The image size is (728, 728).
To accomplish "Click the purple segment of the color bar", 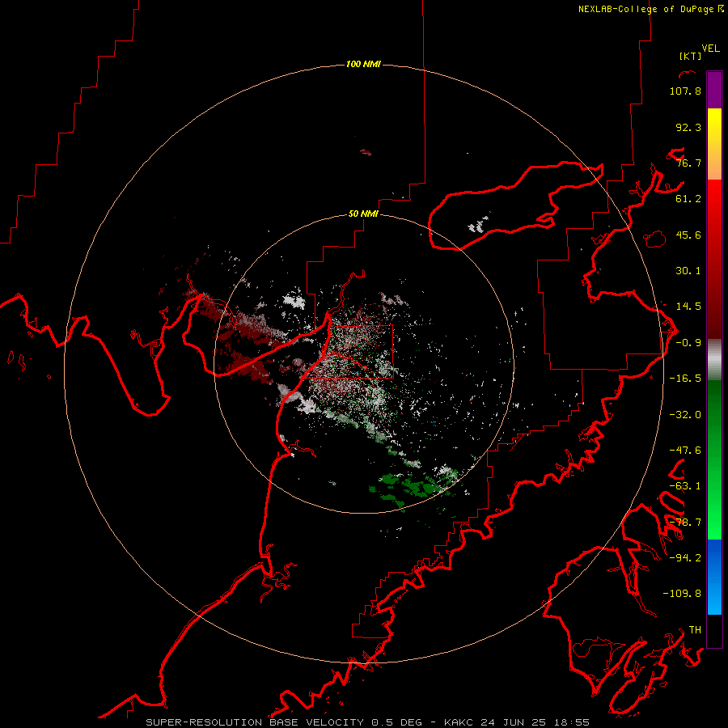I will 714,90.
